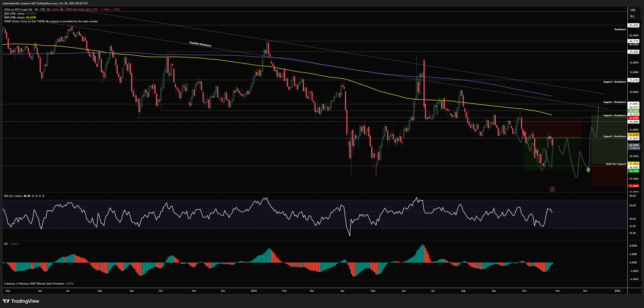The height and width of the screenshot is (308, 644).
Task: Click the VWAP Year error legend
Action: (x=51, y=21)
